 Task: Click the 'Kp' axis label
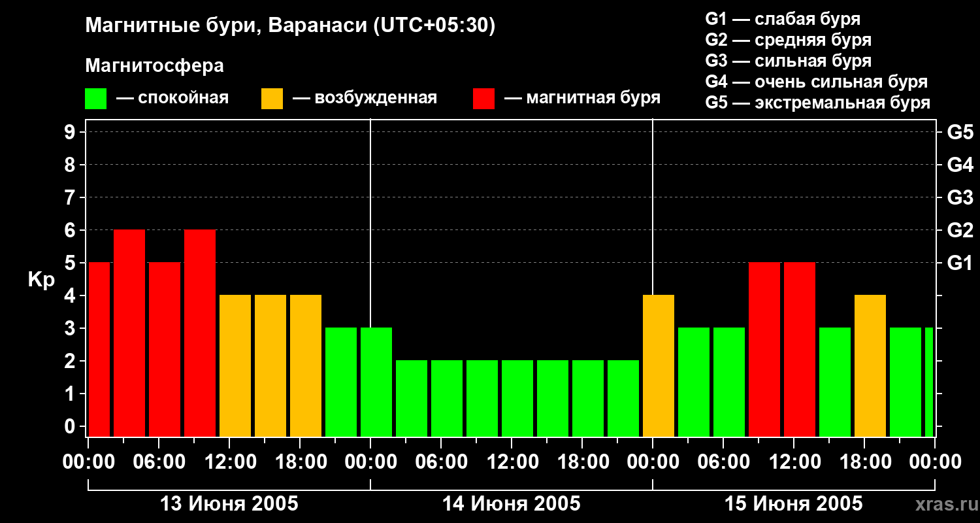coord(41,280)
